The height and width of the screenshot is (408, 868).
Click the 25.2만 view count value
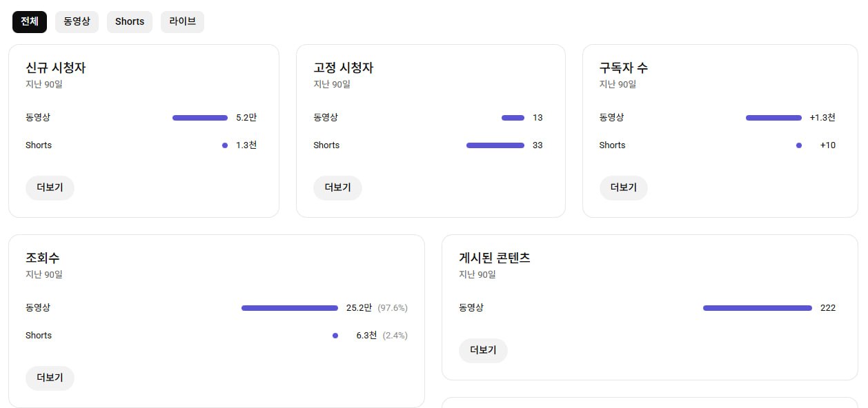pyautogui.click(x=359, y=308)
